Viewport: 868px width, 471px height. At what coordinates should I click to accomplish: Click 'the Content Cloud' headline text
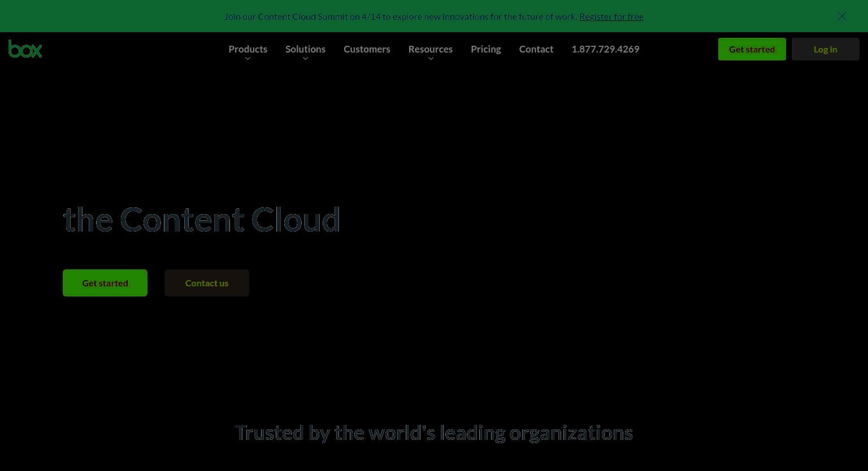[202, 219]
